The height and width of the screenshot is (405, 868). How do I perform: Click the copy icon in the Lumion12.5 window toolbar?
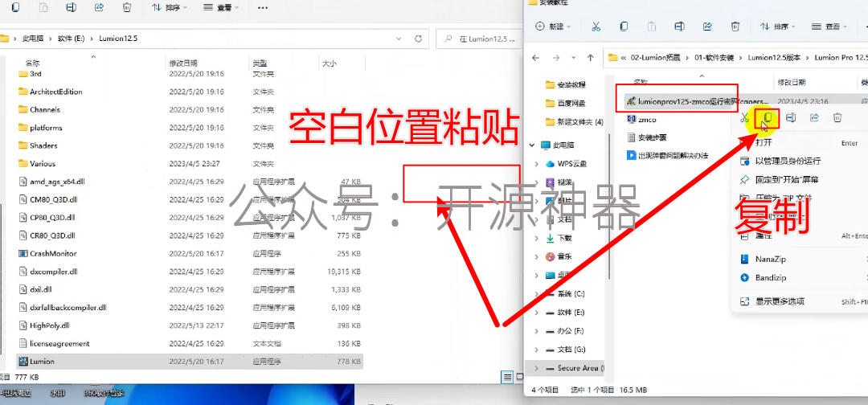click(x=15, y=7)
